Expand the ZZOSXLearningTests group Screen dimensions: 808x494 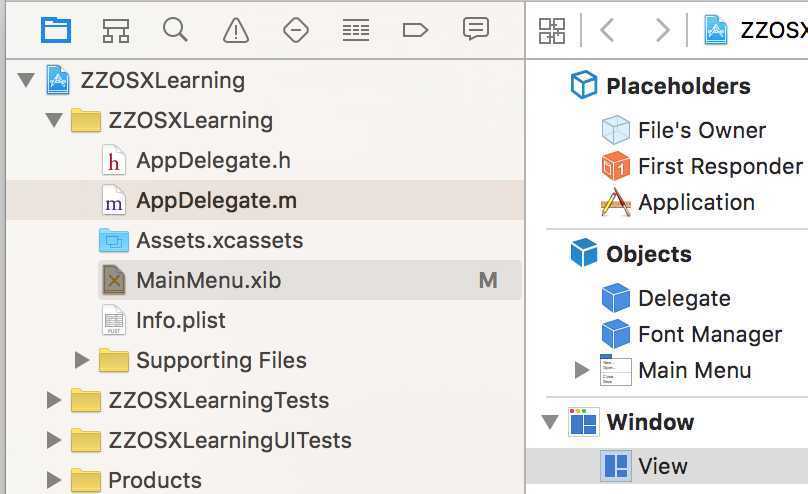pos(54,400)
